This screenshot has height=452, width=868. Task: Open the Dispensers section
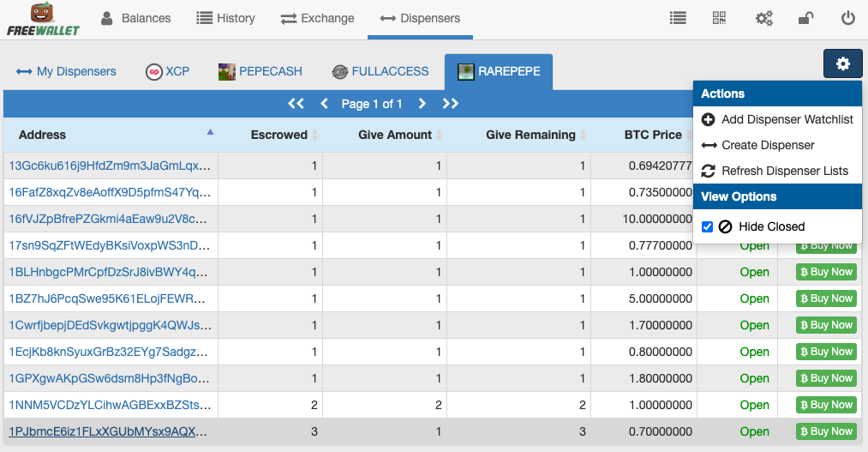click(420, 18)
